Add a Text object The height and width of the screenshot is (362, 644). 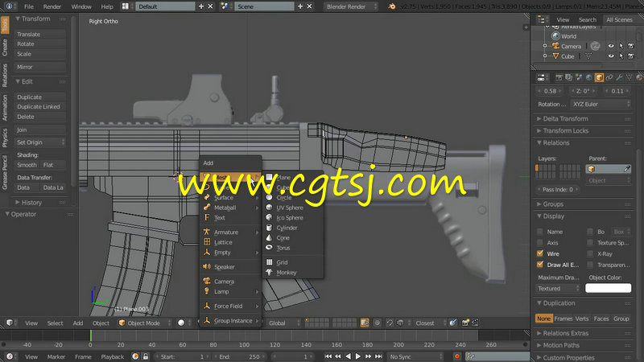pyautogui.click(x=230, y=218)
